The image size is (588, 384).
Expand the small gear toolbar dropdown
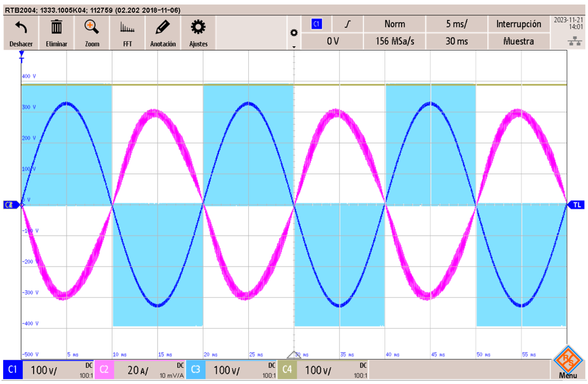coord(294,46)
